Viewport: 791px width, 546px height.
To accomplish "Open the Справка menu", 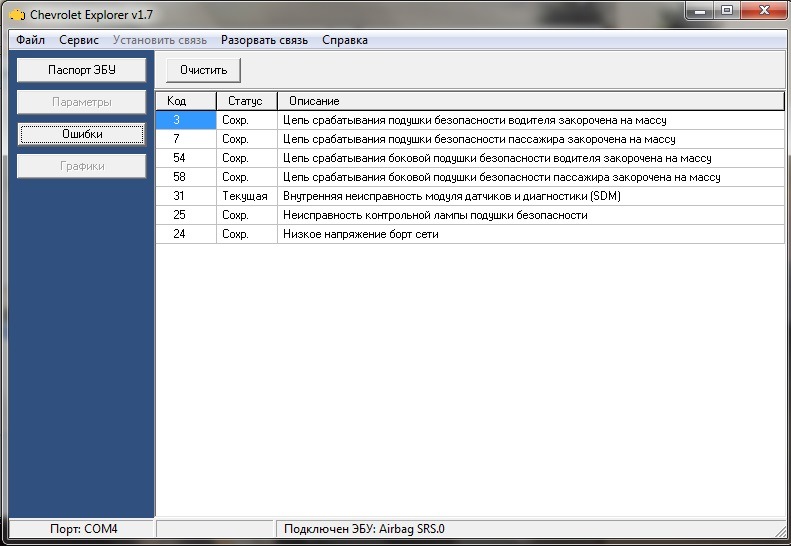I will click(x=345, y=40).
